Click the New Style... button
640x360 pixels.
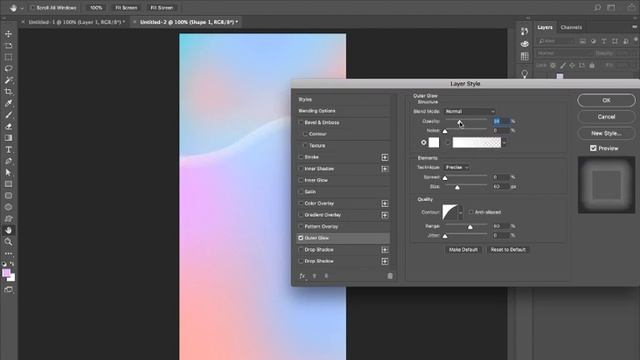pyautogui.click(x=606, y=133)
